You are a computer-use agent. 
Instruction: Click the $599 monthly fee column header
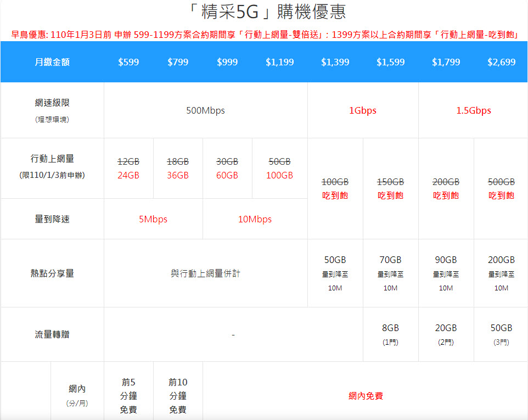point(128,62)
